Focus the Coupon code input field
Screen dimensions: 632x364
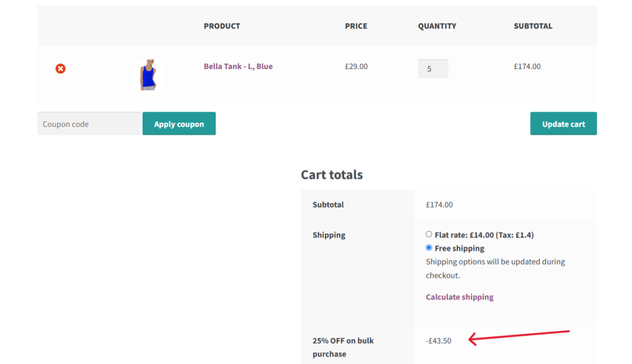tap(89, 123)
